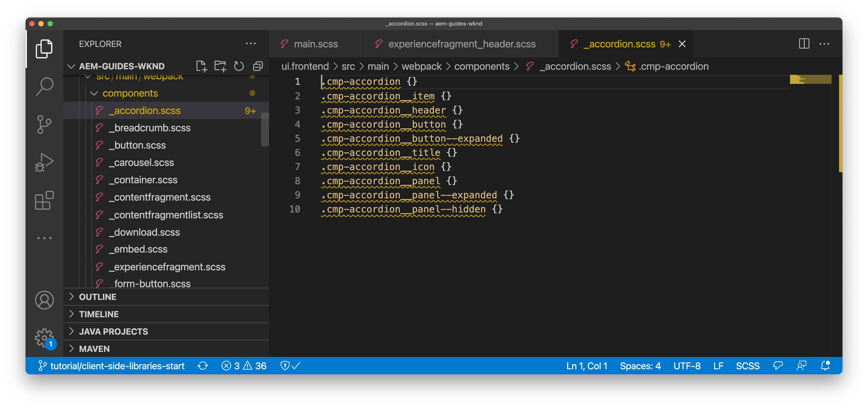Click the feedback icon in status bar
868x408 pixels.
click(x=778, y=366)
